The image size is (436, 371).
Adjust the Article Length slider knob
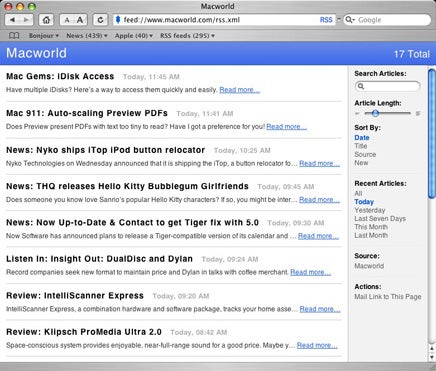375,113
